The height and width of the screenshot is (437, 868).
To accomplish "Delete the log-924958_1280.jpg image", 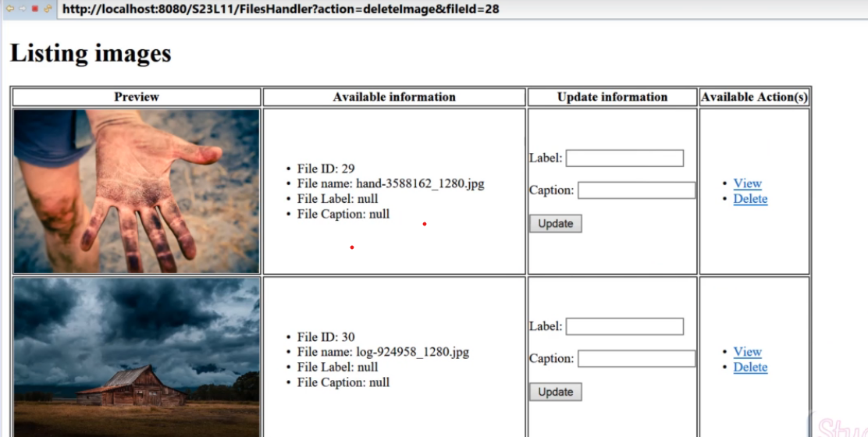I will 750,368.
